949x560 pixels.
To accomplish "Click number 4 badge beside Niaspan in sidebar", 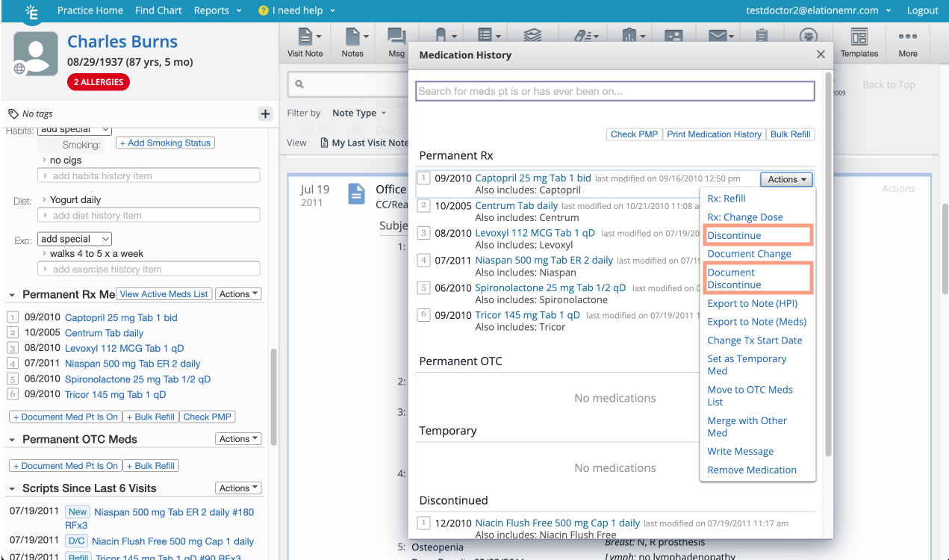I will coord(12,364).
